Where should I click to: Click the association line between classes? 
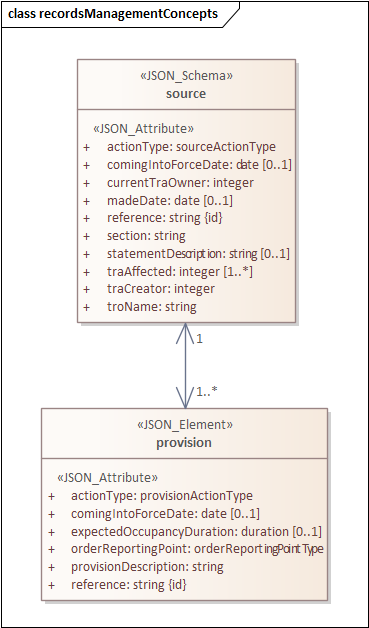(x=185, y=365)
